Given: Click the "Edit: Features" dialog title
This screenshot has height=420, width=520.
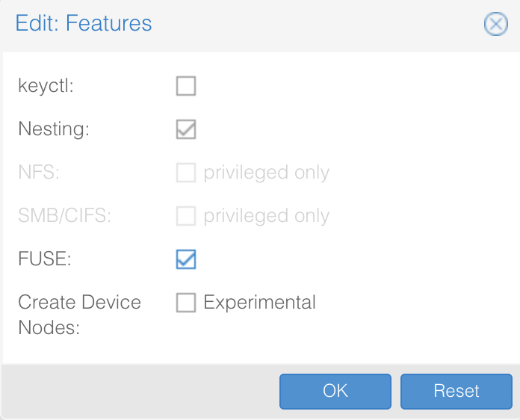Looking at the screenshot, I should tap(84, 23).
